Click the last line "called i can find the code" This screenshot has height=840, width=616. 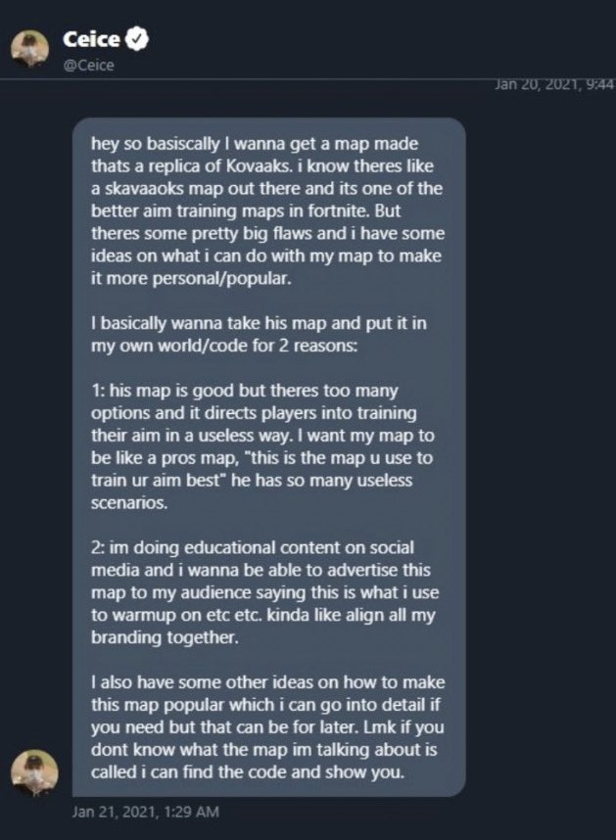tap(248, 772)
